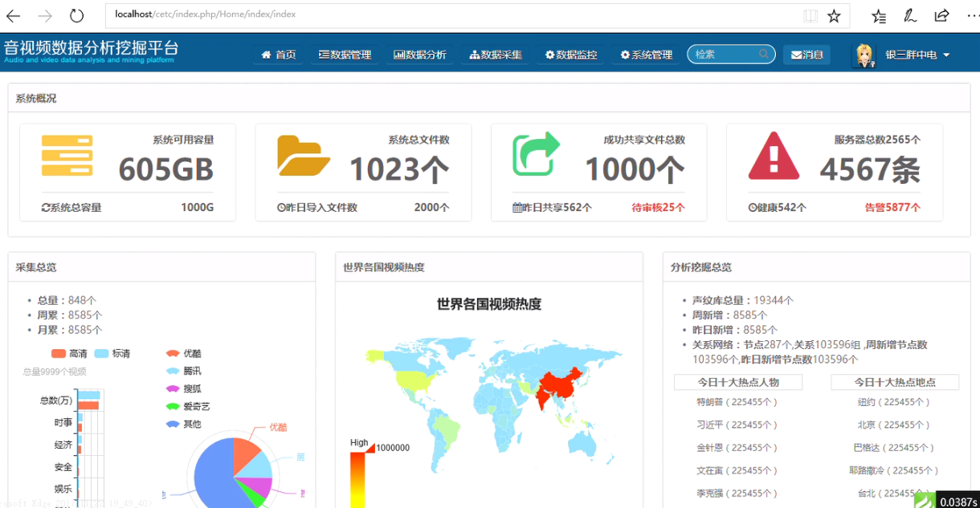The height and width of the screenshot is (508, 980).
Task: Expand the 银三胖中电 user dropdown
Action: click(x=917, y=55)
